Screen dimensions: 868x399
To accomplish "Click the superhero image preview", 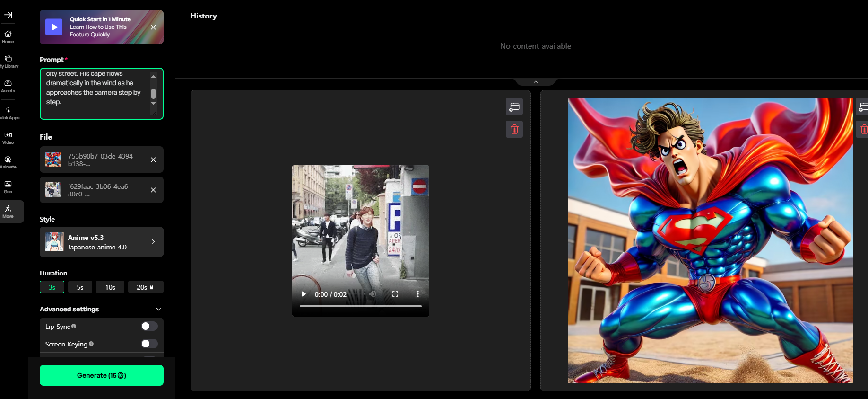I will (711, 240).
